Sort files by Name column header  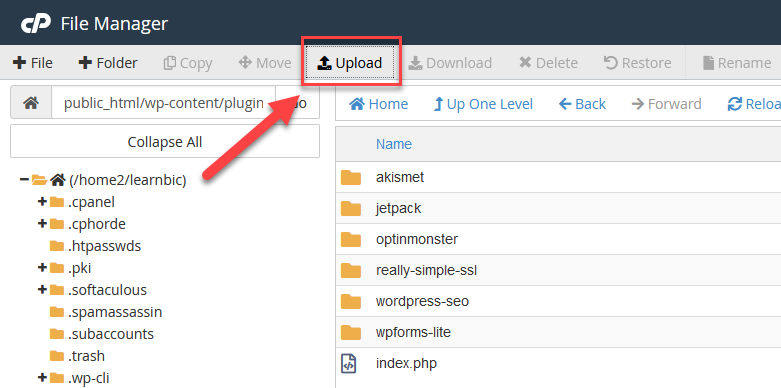[x=394, y=144]
